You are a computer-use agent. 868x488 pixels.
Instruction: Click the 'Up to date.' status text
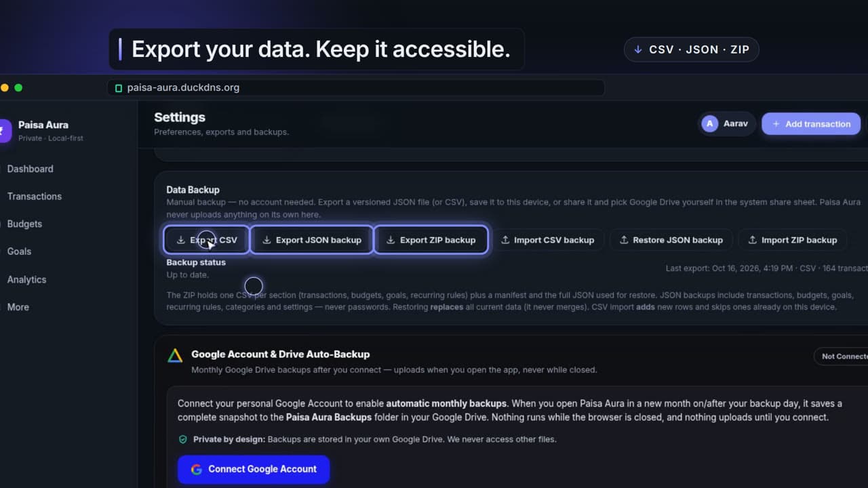click(x=187, y=275)
